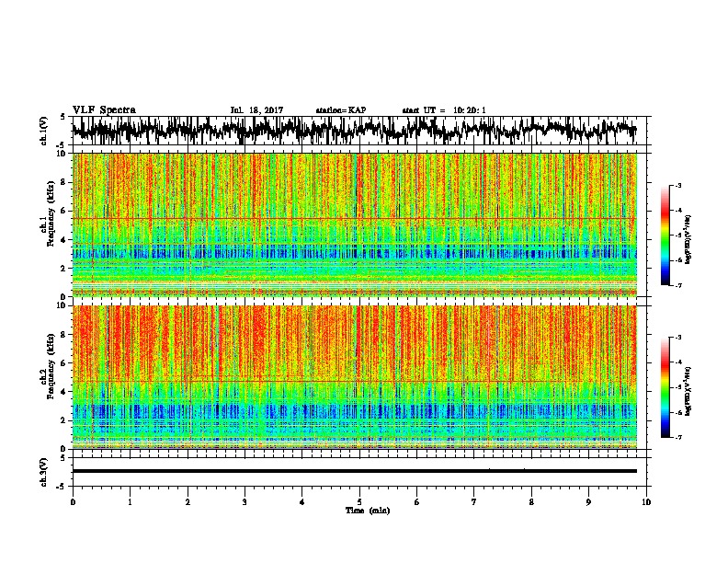The image size is (728, 563).
Task: Click the time axis tick label '10'
Action: 646,501
